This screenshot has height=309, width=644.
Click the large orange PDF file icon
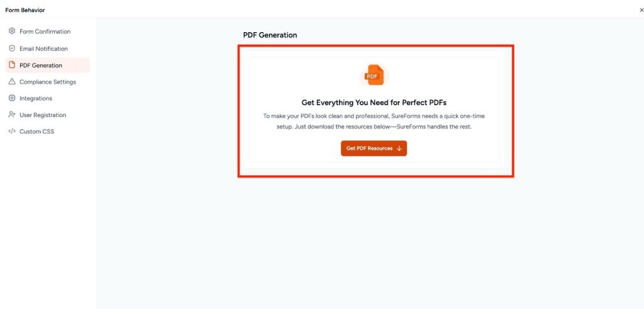[374, 75]
